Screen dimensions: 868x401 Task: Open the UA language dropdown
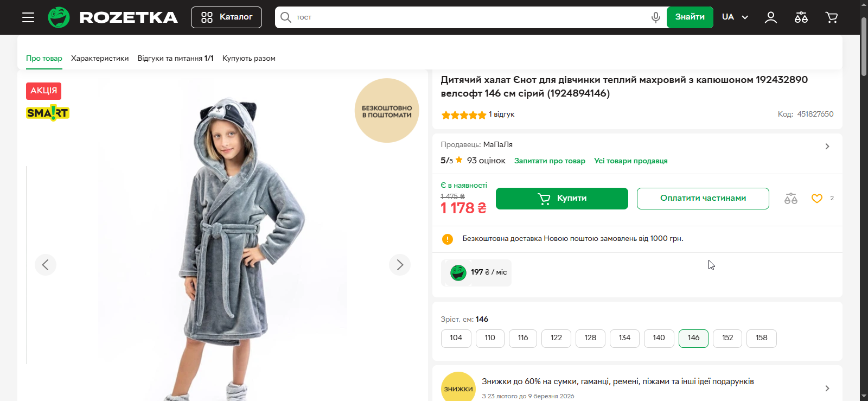(735, 17)
